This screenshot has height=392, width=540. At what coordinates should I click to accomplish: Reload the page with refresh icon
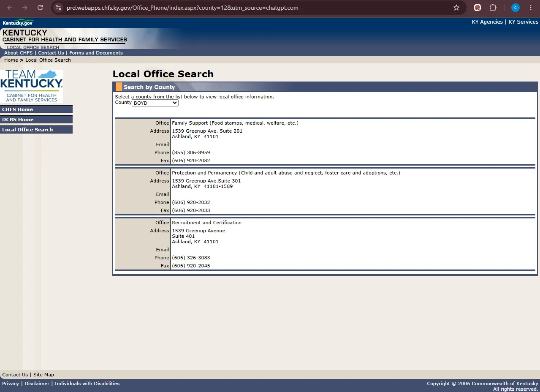click(40, 8)
